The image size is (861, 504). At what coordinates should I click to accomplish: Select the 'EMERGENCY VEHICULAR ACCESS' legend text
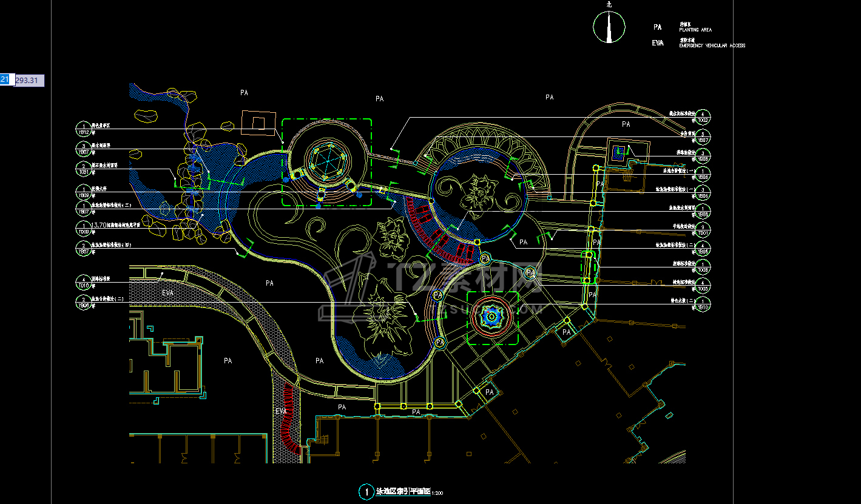tap(712, 45)
